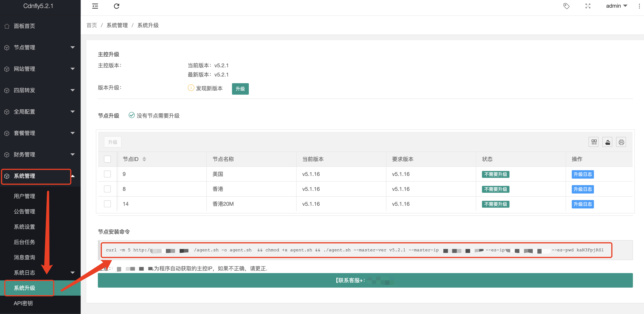Click the cube icon beside 网站管理

(7, 69)
